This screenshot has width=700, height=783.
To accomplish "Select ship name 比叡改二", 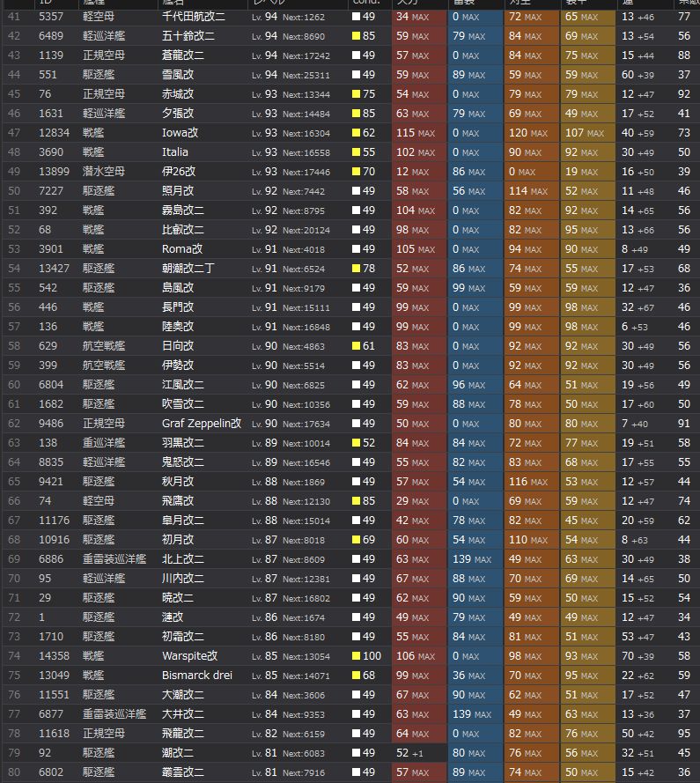I will point(183,230).
